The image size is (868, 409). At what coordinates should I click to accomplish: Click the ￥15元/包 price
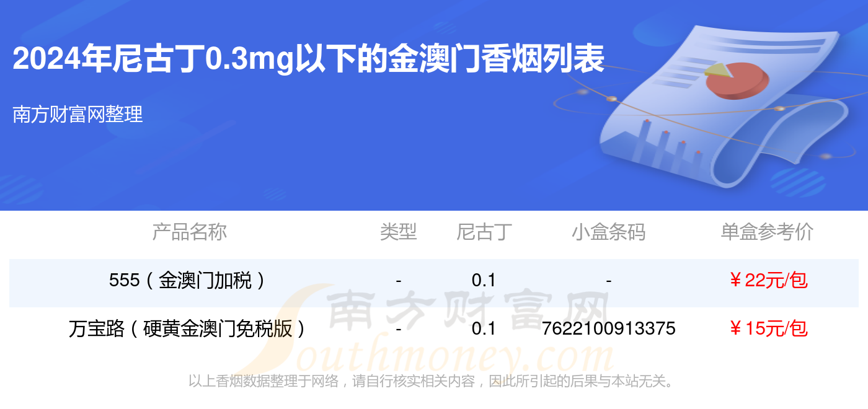point(768,328)
